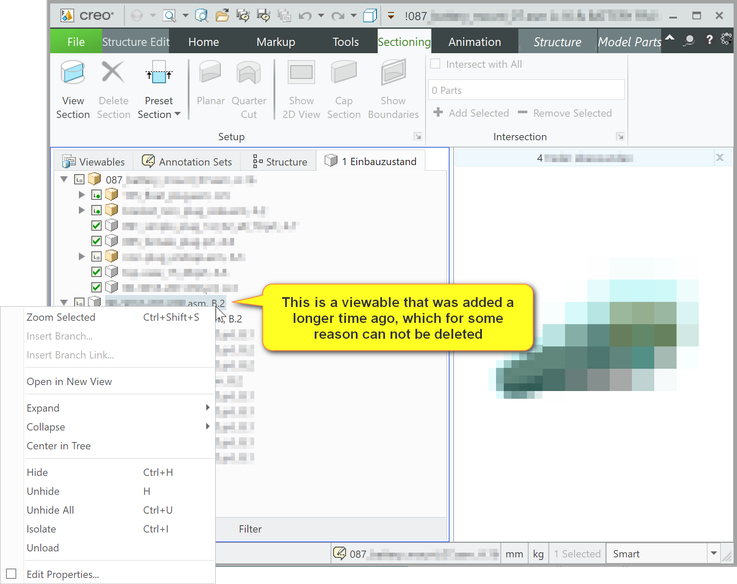Open the Structure panel tab
The height and width of the screenshot is (584, 737).
280,161
